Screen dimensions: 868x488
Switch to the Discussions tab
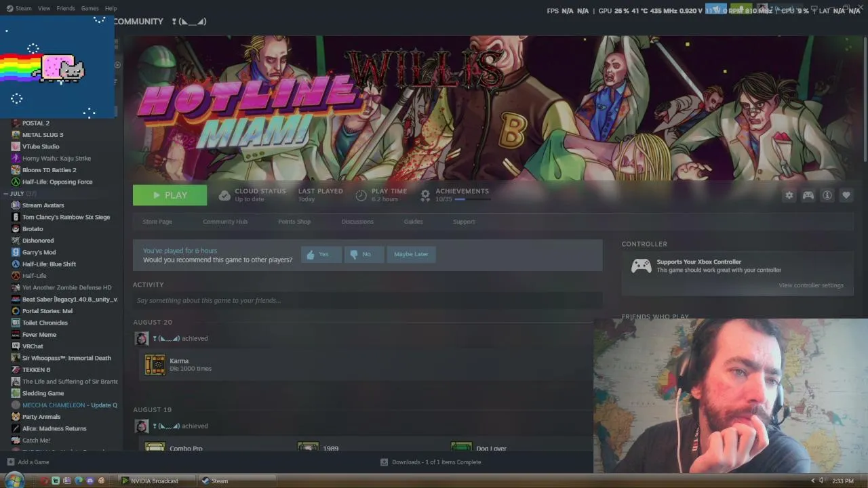tap(357, 222)
